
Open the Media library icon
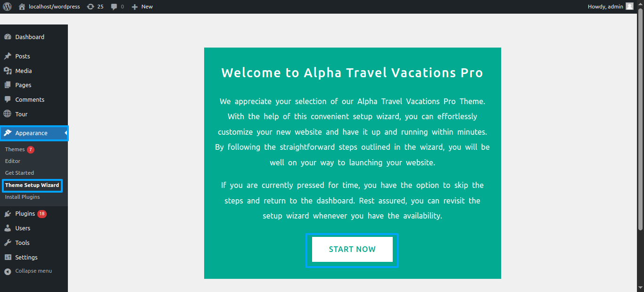[x=8, y=71]
